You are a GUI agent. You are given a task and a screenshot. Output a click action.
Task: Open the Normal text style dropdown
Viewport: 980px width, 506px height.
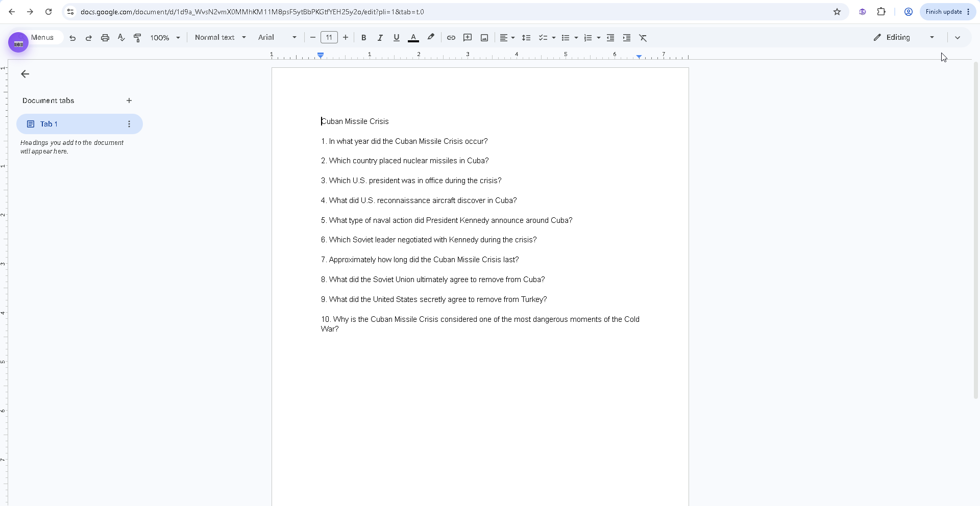click(x=220, y=38)
